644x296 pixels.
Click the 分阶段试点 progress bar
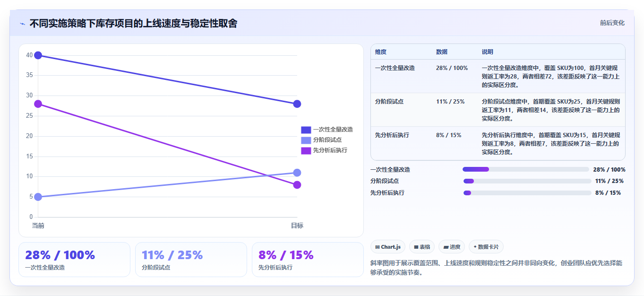point(527,181)
